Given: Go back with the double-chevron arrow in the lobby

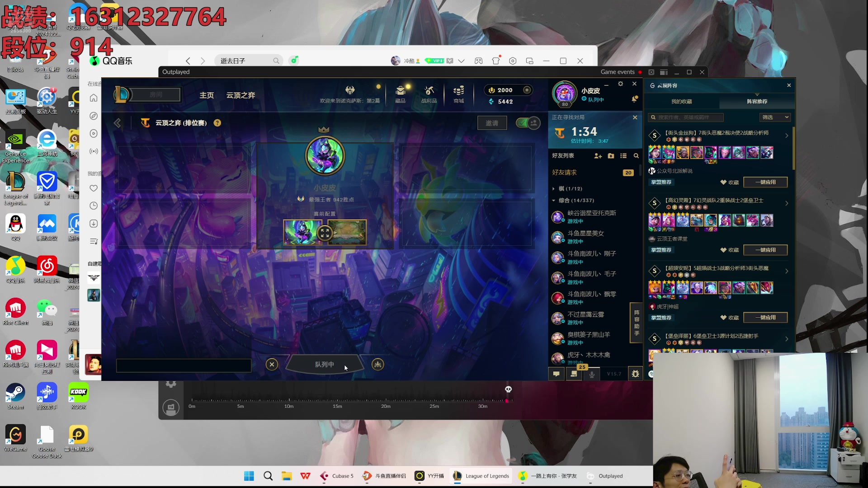Looking at the screenshot, I should pos(118,123).
